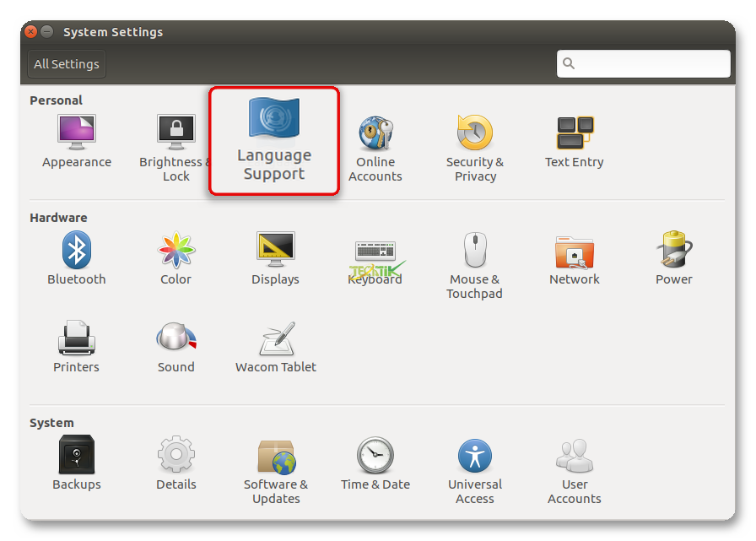Click the All Settings button
Image resolution: width=756 pixels, height=541 pixels.
tap(67, 64)
